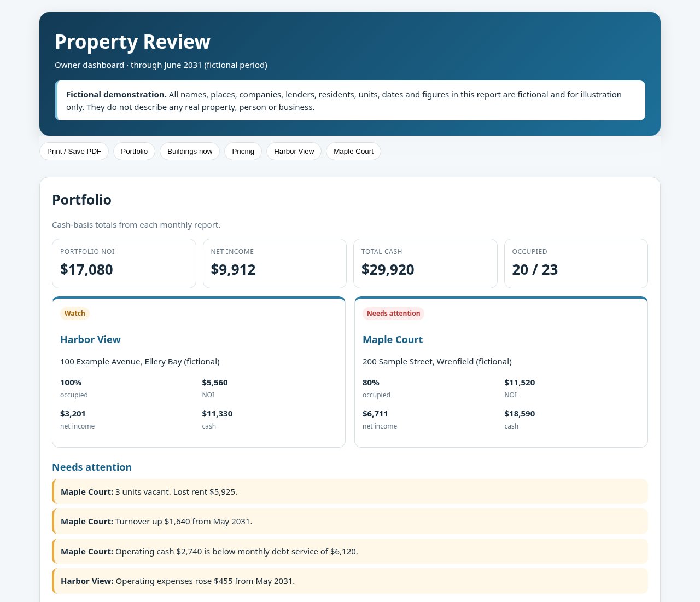
Task: Click the Net Income $9,912 value
Action: tap(233, 270)
